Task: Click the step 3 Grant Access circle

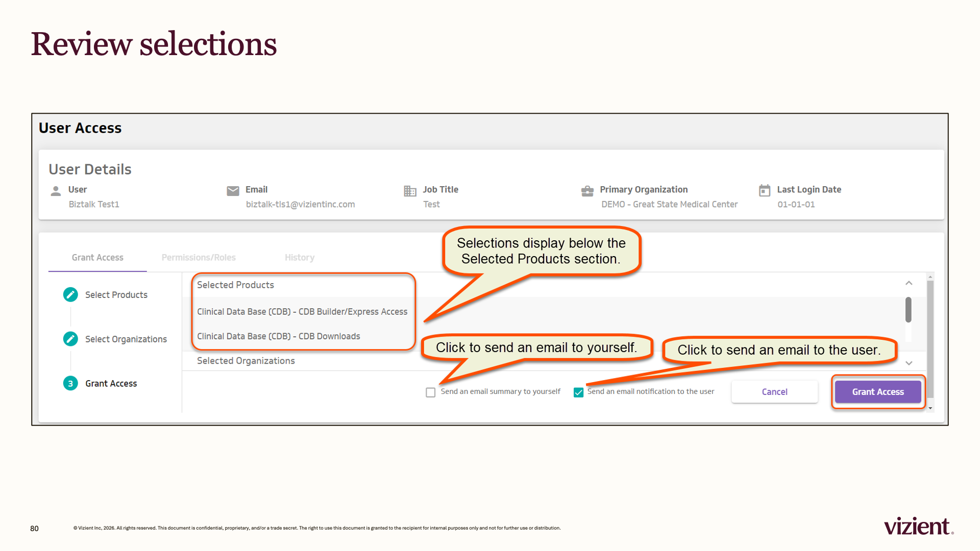Action: point(70,383)
